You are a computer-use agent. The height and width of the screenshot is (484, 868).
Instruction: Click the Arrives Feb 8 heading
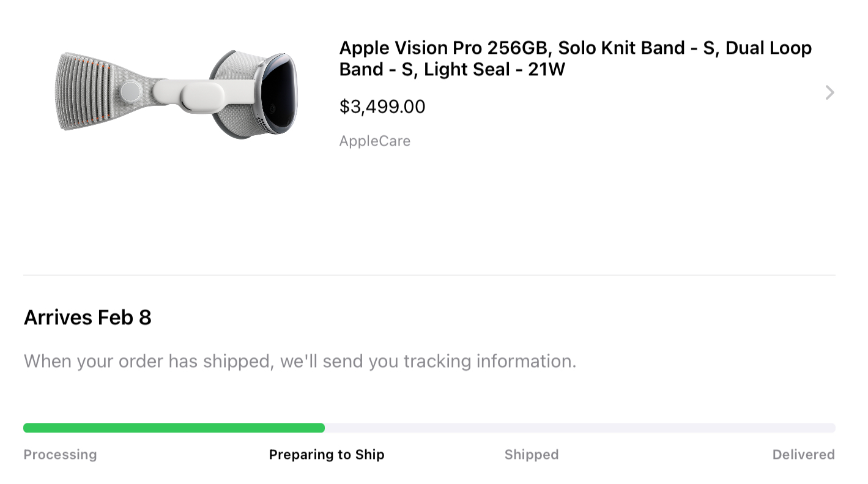[87, 318]
